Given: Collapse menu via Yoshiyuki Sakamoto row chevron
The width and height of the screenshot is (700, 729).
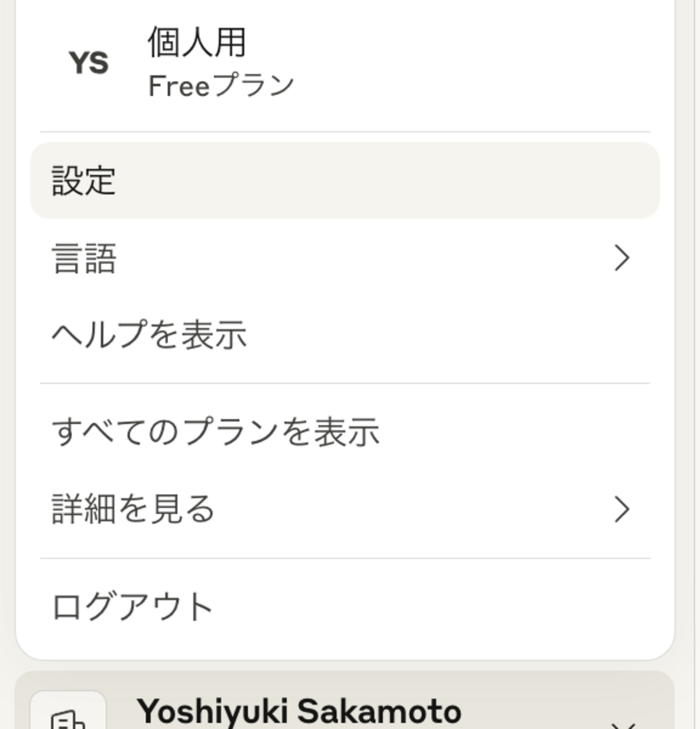Looking at the screenshot, I should point(624,724).
